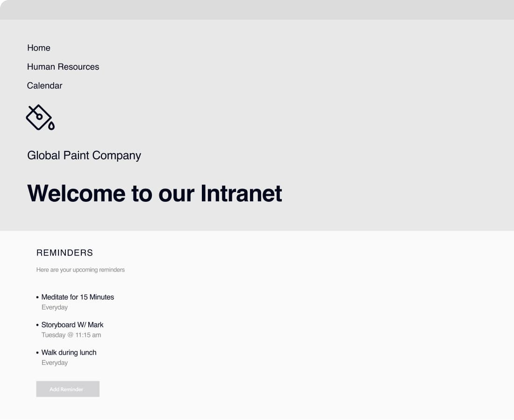The height and width of the screenshot is (420, 514).
Task: Click the Everyday label under Meditate reminder
Action: (55, 307)
